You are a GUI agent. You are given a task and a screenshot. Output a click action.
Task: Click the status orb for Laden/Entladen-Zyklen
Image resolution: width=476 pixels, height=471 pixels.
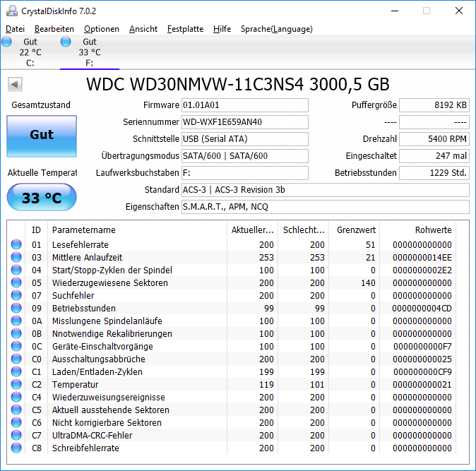[16, 371]
